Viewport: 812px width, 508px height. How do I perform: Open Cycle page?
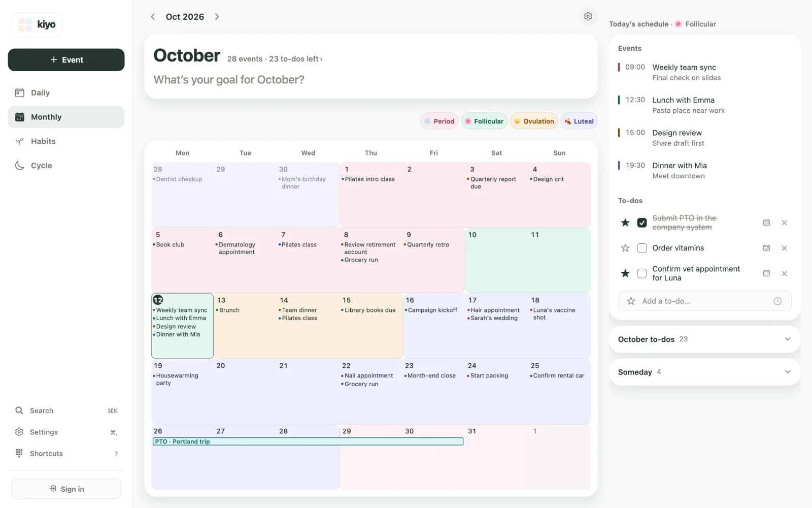tap(66, 166)
